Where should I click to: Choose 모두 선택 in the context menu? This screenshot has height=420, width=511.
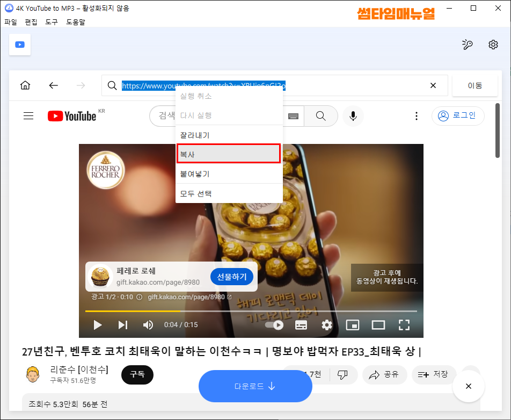pos(229,194)
